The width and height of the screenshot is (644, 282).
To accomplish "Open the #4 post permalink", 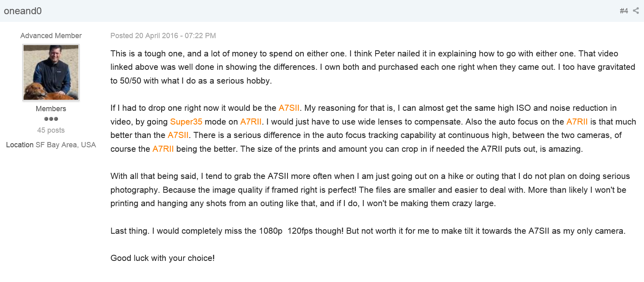I will click(624, 11).
